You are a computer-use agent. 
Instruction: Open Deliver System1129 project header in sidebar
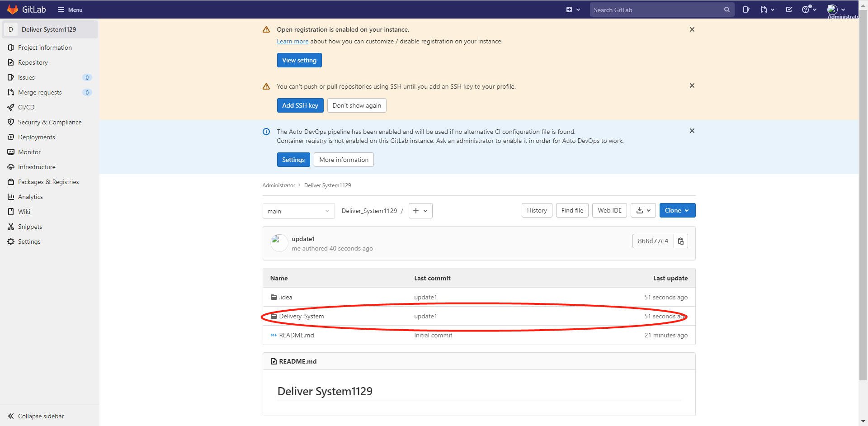[49, 29]
